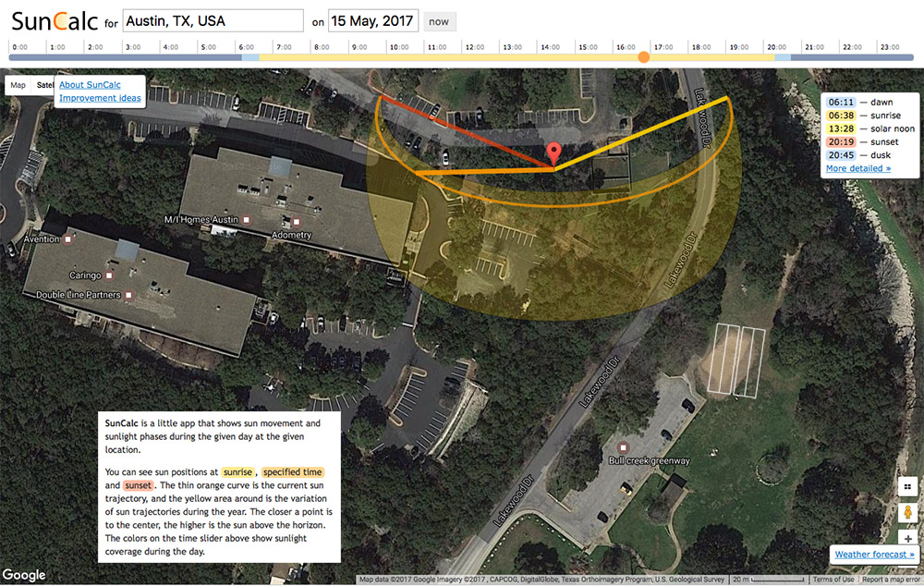
Task: Open the Caringo place marker
Action: tap(109, 275)
